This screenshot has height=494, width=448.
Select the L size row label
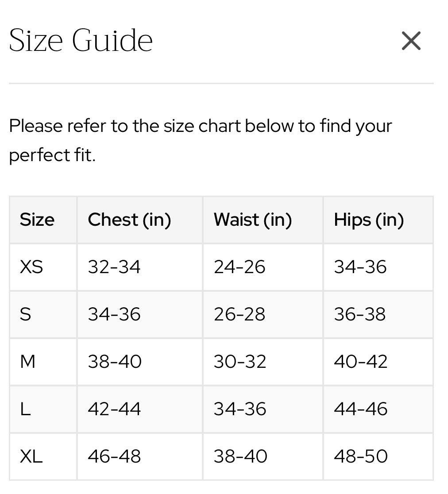pos(25,409)
